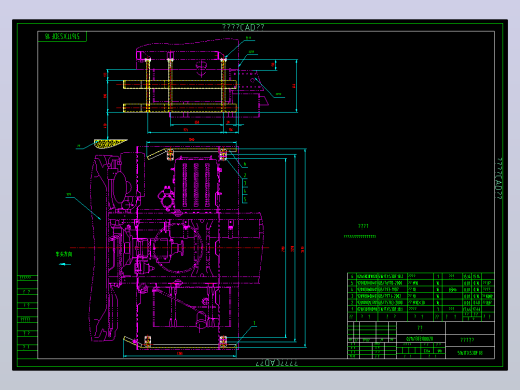The height and width of the screenshot is (390, 520).
Task: Select the cyan direction arrow under green text
Action: (65, 264)
